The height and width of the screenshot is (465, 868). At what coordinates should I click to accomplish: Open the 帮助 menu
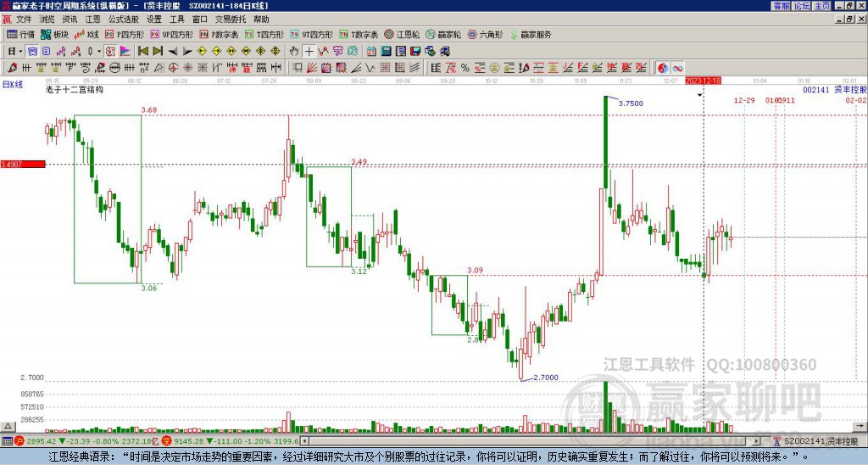[261, 20]
